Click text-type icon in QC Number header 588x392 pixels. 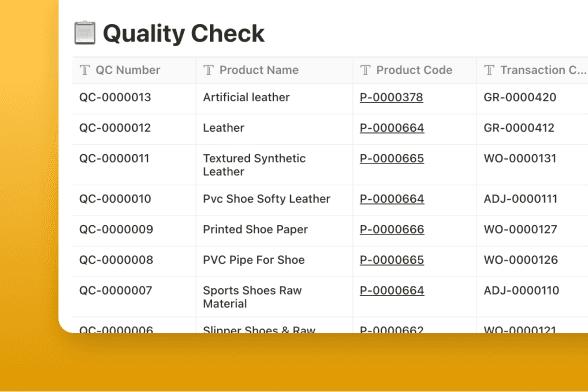(85, 70)
